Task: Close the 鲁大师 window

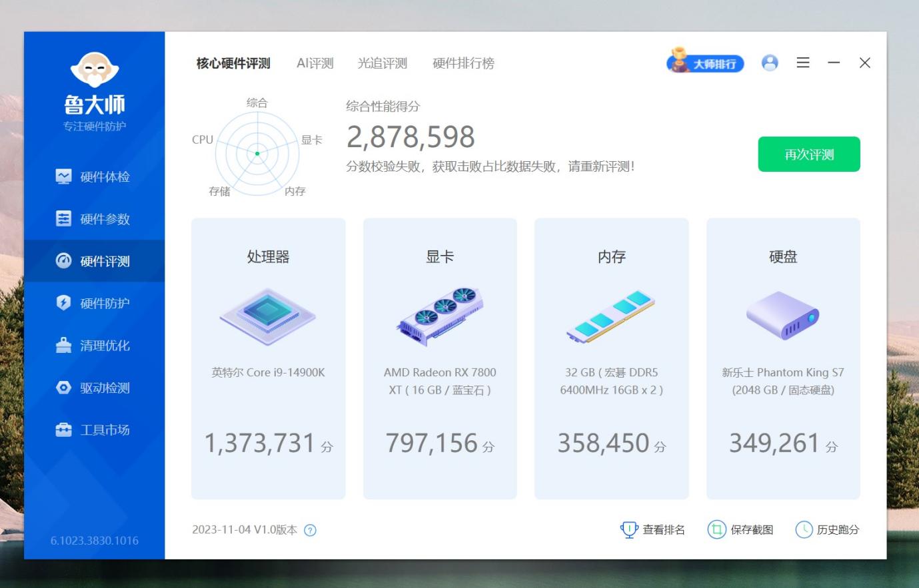Action: 865,63
